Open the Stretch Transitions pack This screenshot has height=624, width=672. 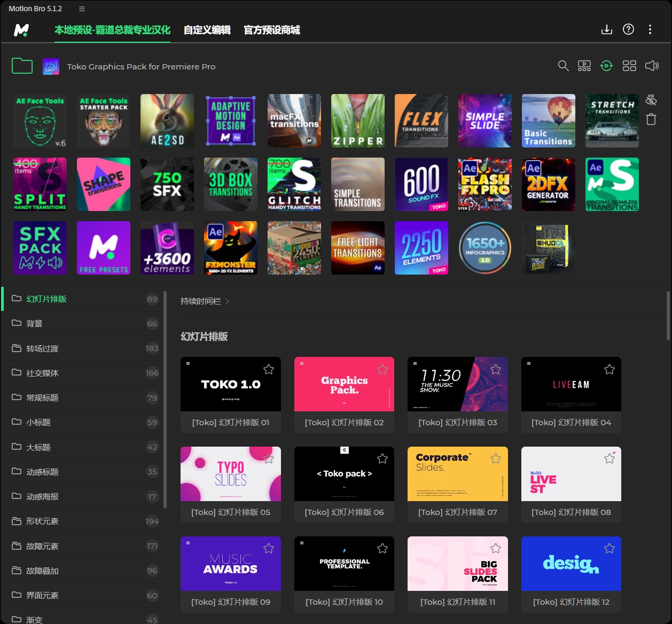click(x=612, y=121)
